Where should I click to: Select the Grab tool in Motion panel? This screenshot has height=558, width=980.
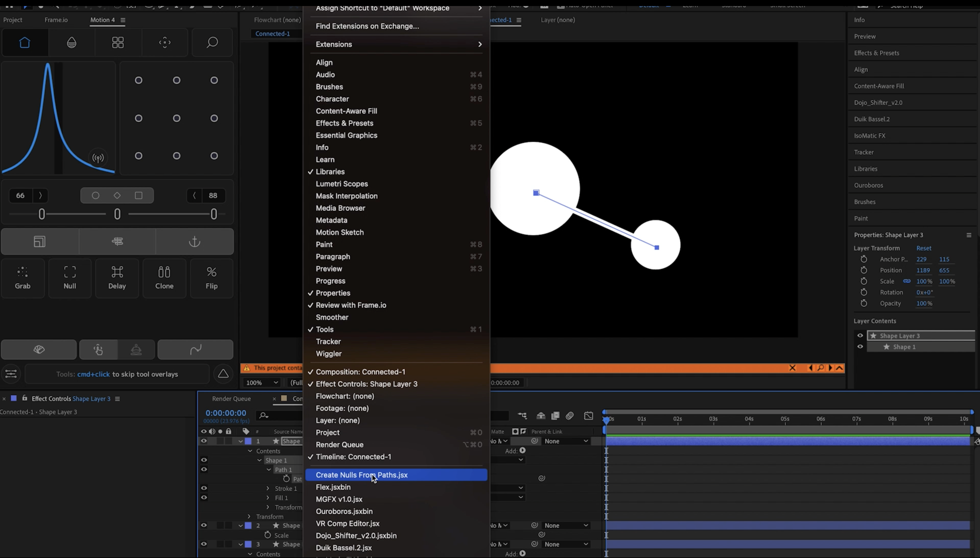pos(22,277)
